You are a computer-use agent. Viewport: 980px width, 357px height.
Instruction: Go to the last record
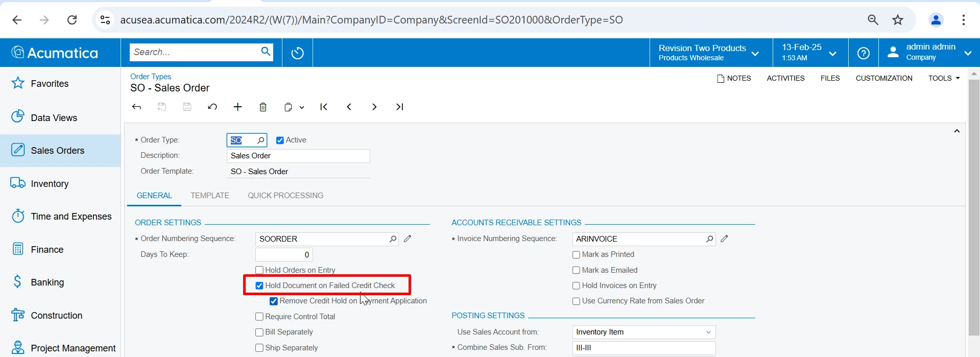coord(400,107)
